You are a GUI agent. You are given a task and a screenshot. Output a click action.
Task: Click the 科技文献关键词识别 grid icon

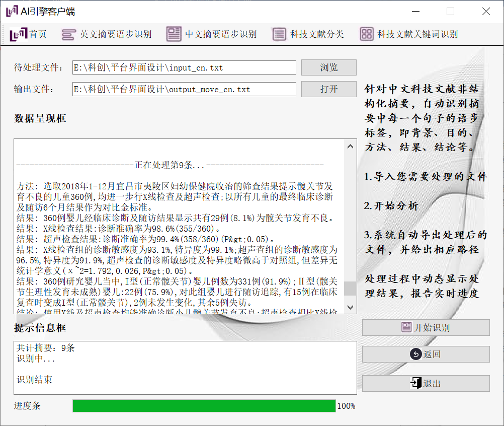point(367,34)
